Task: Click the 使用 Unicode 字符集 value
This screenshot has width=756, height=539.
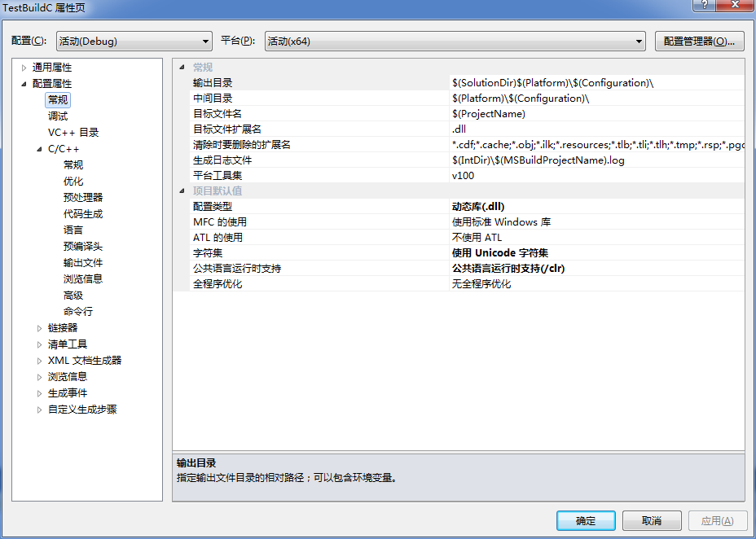Action: click(500, 253)
